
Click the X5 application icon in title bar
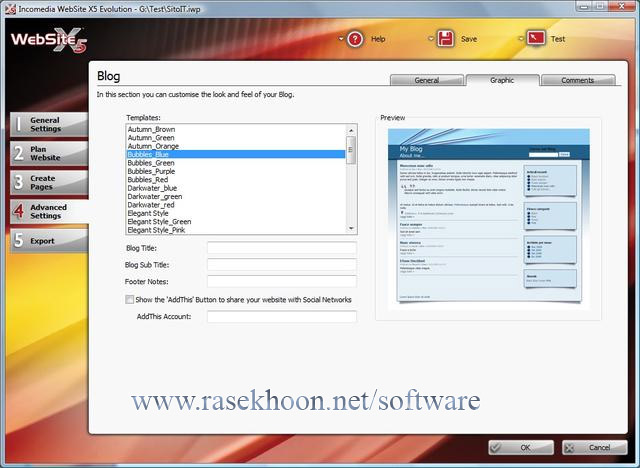pos(10,9)
